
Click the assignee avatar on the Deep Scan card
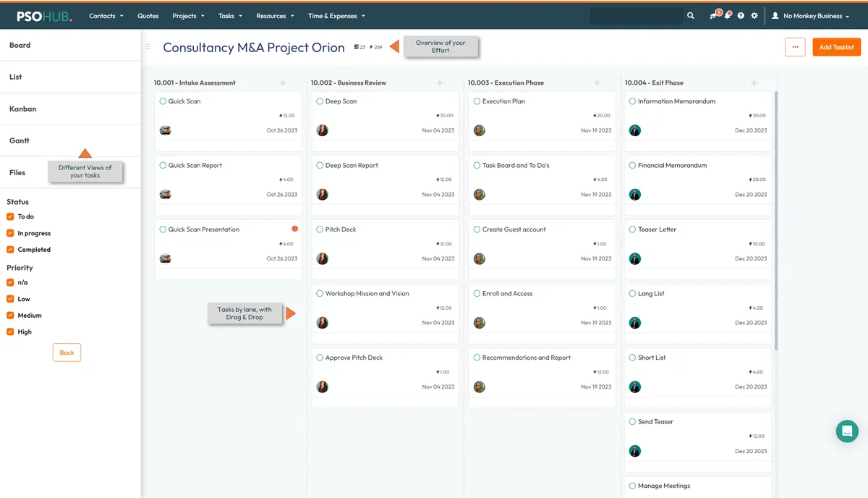click(x=323, y=130)
